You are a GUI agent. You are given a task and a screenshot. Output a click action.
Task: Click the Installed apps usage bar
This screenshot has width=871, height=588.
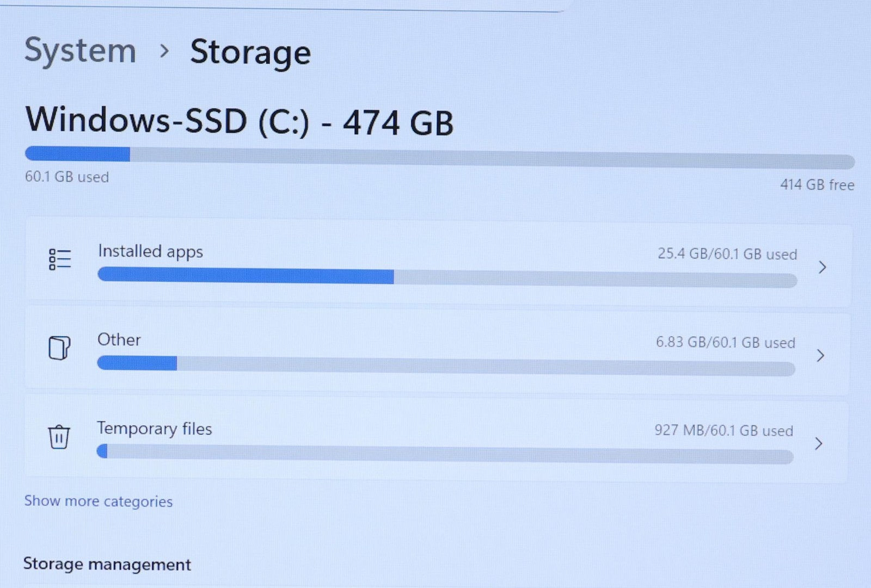[447, 278]
